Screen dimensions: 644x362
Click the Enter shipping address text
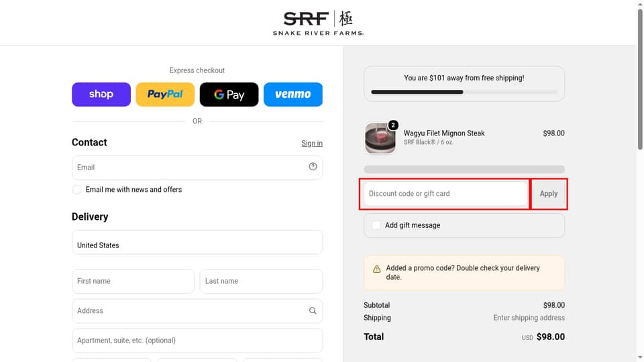tap(529, 318)
